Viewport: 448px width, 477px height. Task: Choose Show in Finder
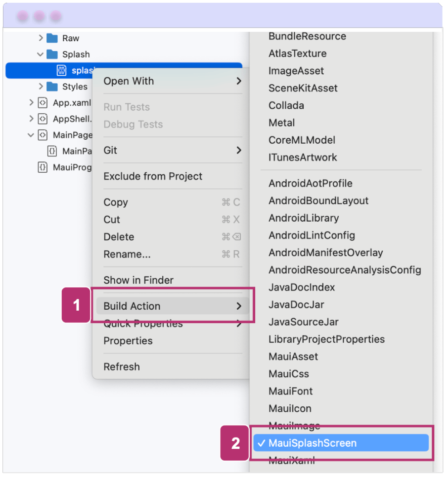[138, 280]
